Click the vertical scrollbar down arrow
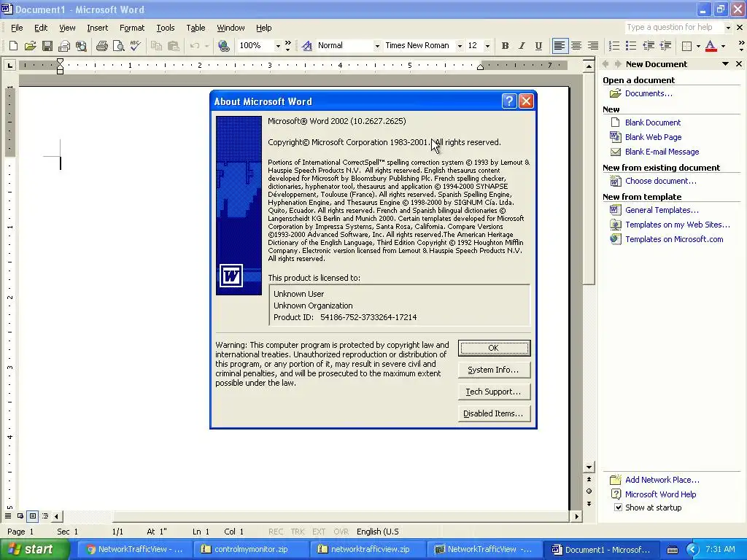Viewport: 747px width, 560px height. 589,467
